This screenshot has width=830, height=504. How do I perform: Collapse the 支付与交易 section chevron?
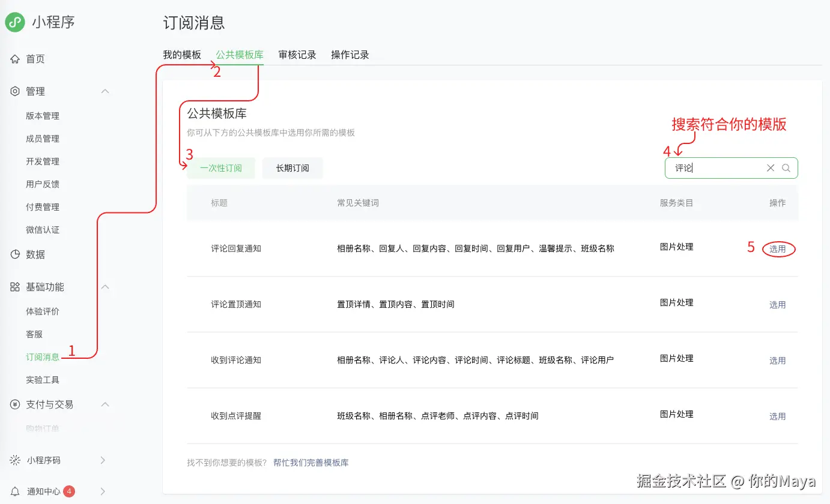point(105,404)
